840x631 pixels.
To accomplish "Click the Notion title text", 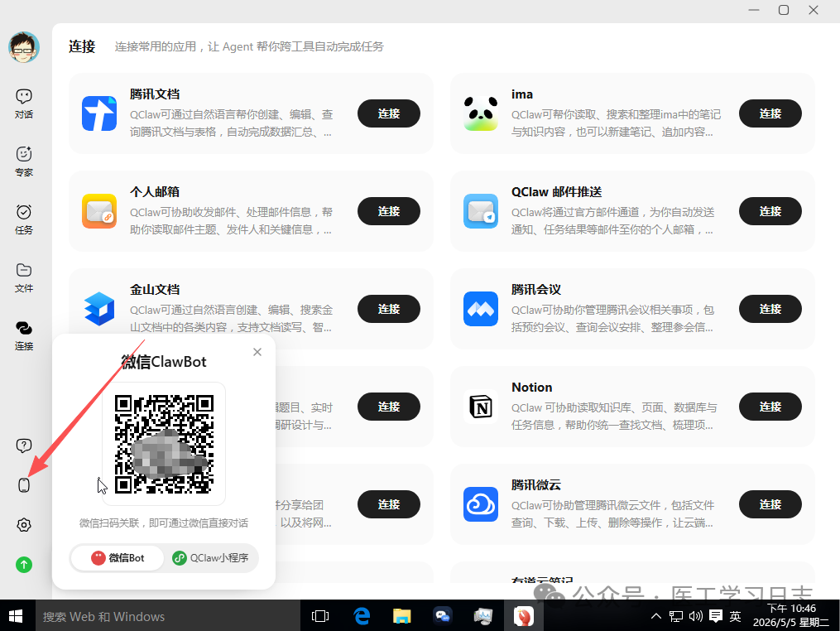I will 531,387.
